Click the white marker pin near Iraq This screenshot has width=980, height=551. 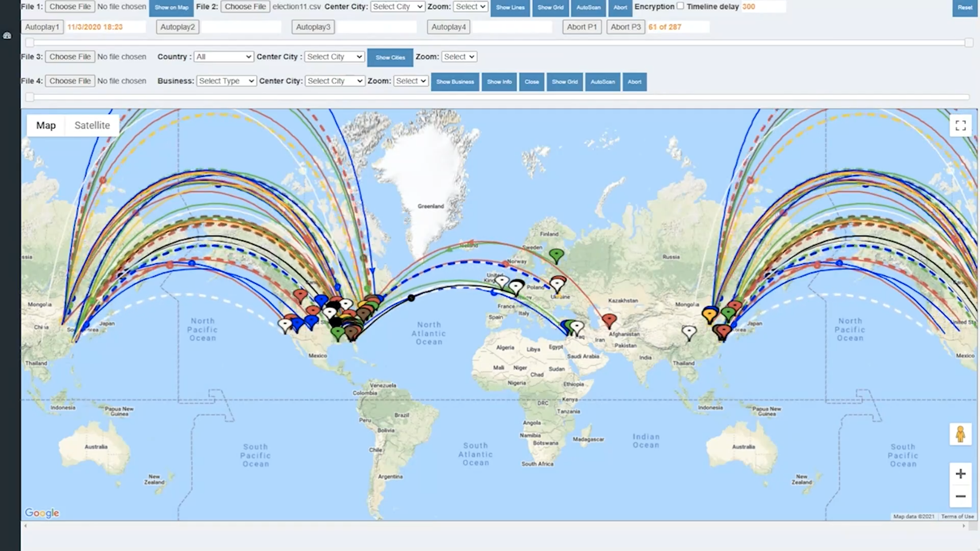tap(577, 328)
